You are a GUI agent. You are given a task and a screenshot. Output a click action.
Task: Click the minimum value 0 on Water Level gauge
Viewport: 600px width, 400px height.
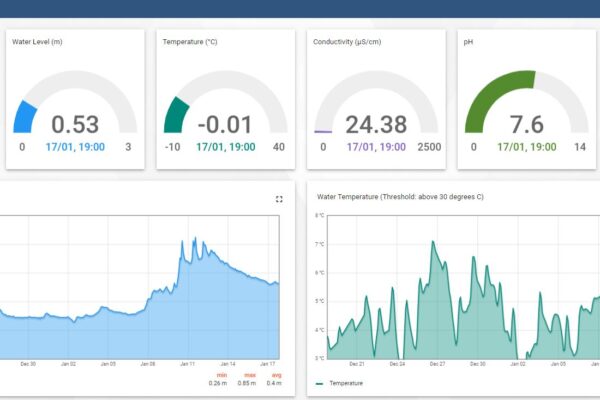(22, 147)
